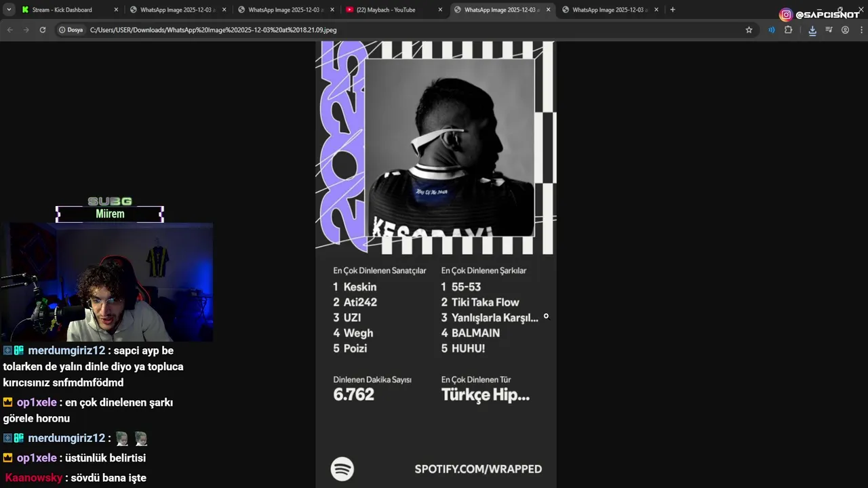Click the blue sound-wave extension icon
This screenshot has height=488, width=868.
[x=772, y=30]
